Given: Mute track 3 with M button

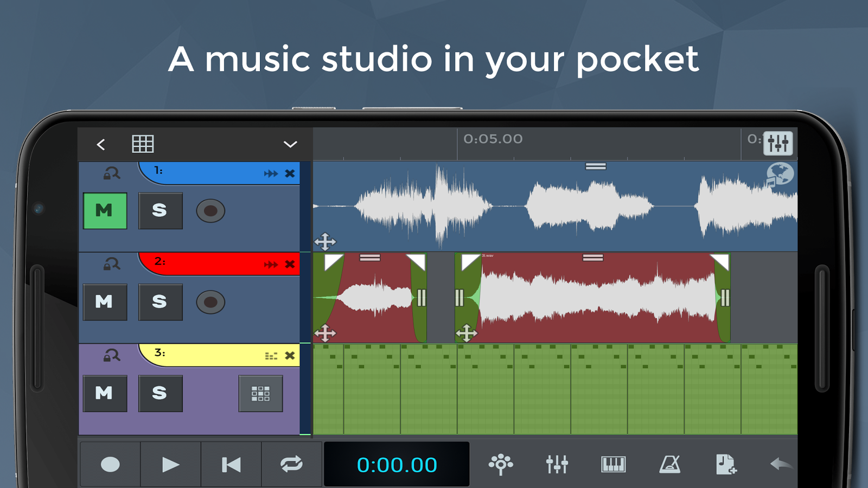Looking at the screenshot, I should pyautogui.click(x=105, y=393).
